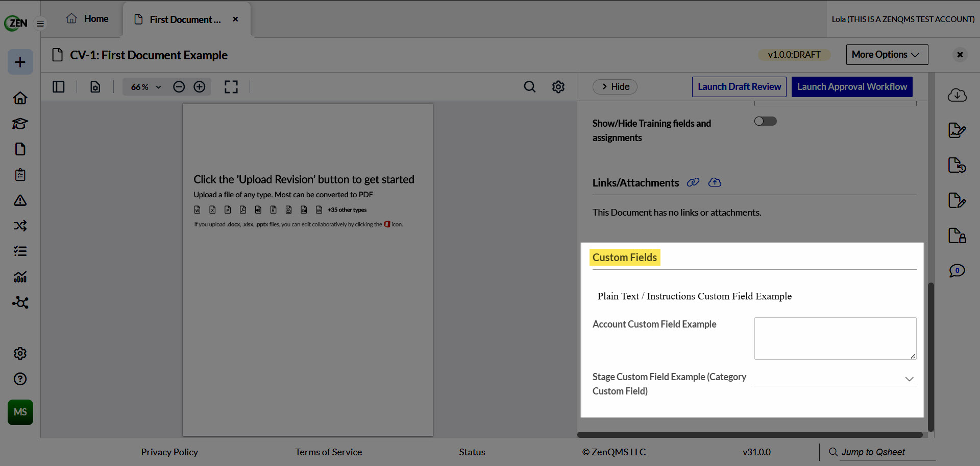Switch to the Home tab

87,19
